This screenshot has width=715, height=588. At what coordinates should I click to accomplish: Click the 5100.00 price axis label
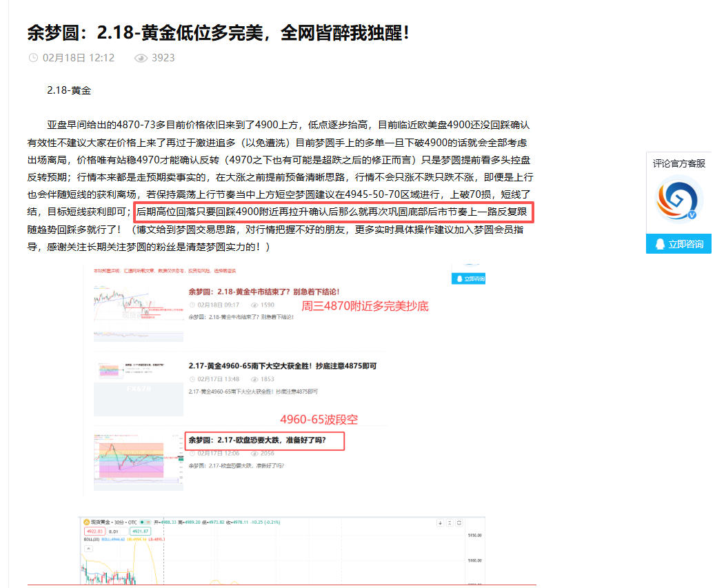tap(474, 560)
